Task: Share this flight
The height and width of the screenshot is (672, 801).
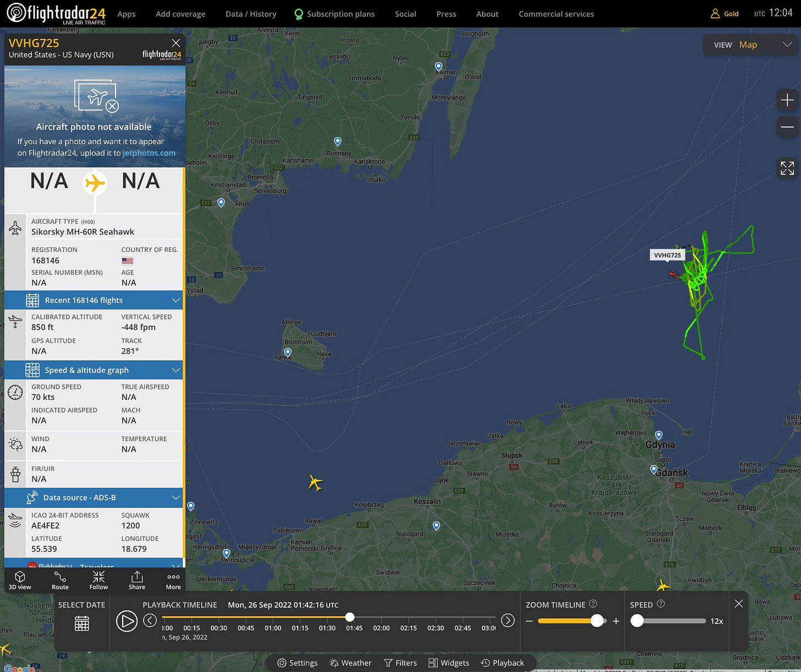Action: click(x=137, y=580)
